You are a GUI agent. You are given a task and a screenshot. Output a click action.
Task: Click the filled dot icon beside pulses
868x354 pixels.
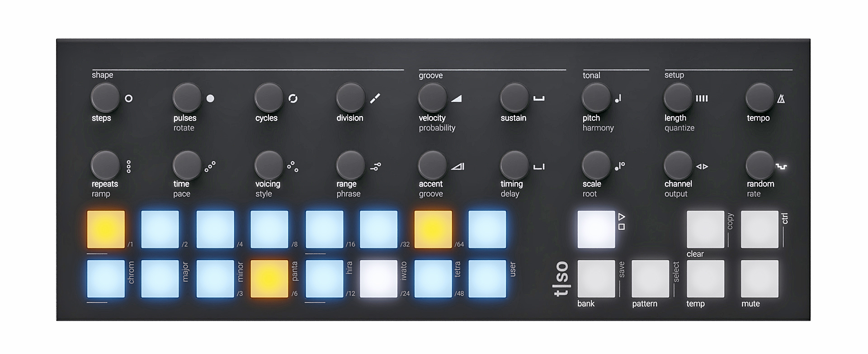pos(210,98)
